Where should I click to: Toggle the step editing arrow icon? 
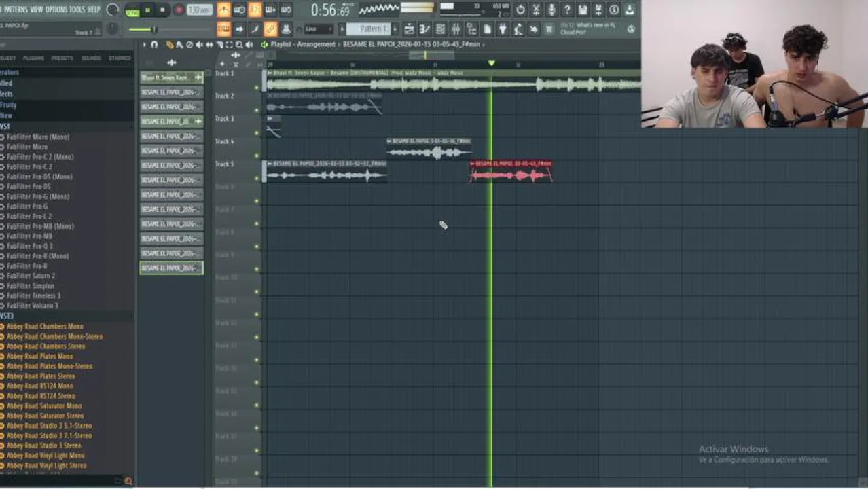(x=239, y=29)
